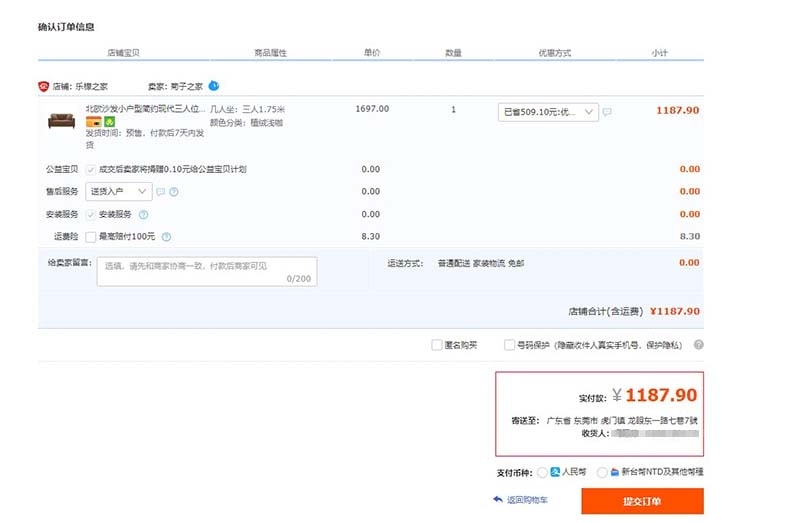
Task: Click the blue Wangwang chat icon beside seller name
Action: click(x=214, y=86)
